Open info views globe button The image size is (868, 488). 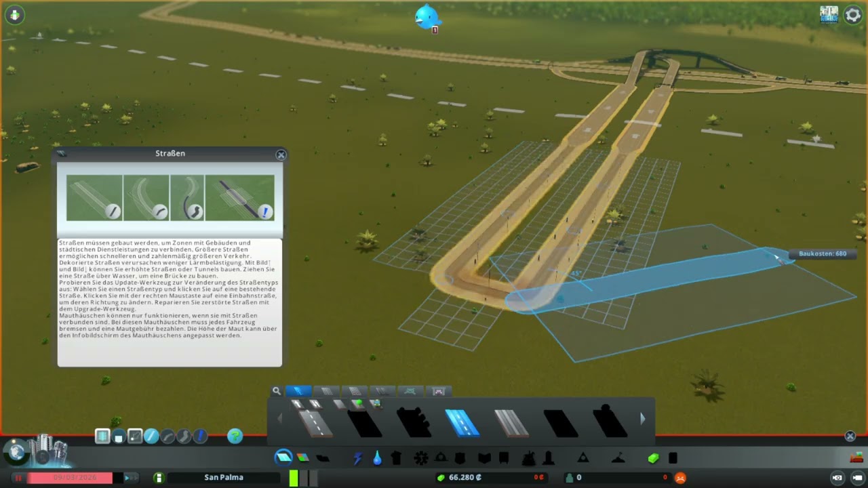(16, 452)
